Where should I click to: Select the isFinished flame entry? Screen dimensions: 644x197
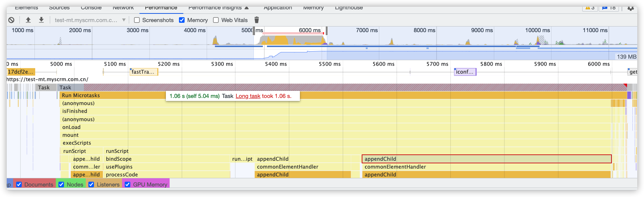[x=336, y=111]
